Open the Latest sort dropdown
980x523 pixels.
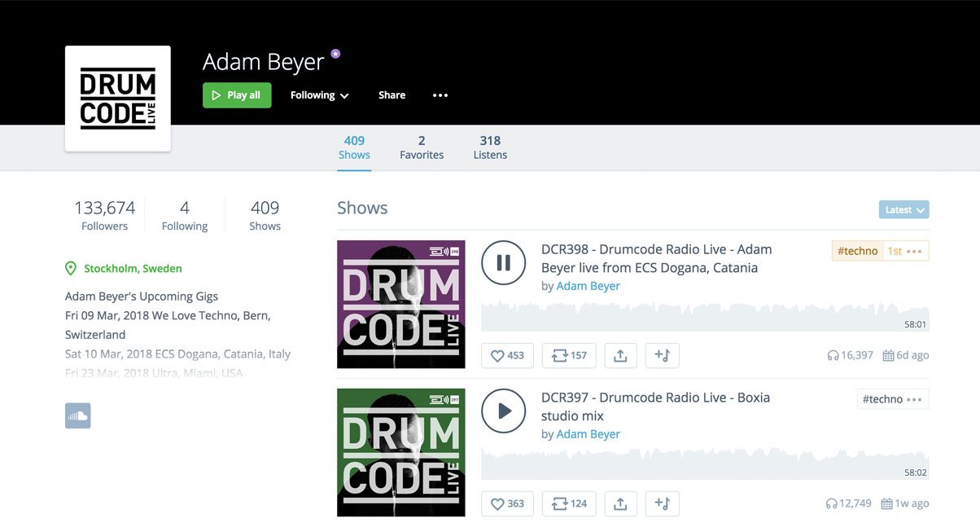coord(903,209)
